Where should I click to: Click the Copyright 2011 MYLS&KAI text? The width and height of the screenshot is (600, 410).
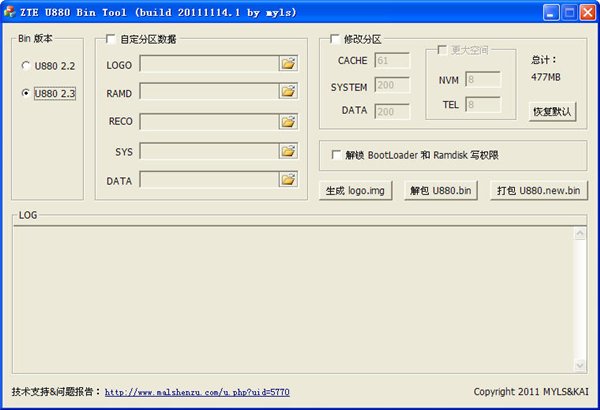pyautogui.click(x=531, y=392)
